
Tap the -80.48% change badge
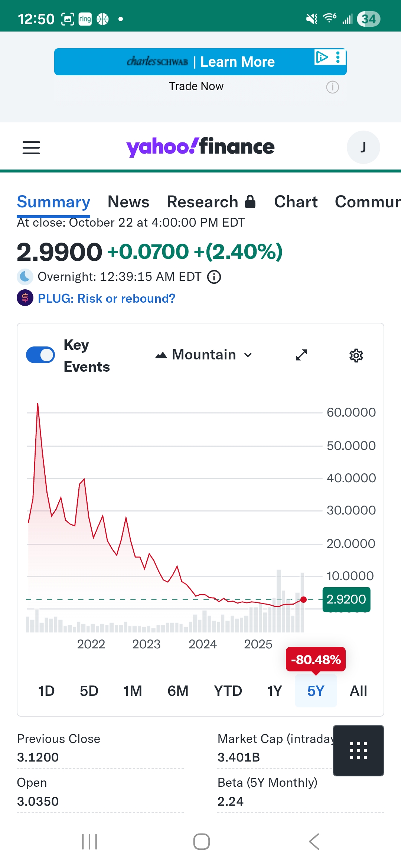click(316, 660)
